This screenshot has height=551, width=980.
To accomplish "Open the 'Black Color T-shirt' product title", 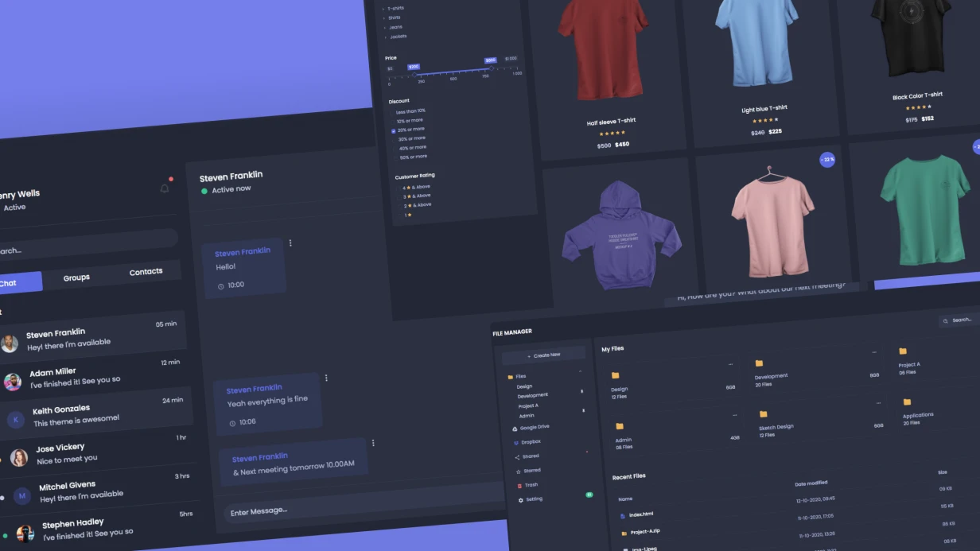I will [917, 96].
